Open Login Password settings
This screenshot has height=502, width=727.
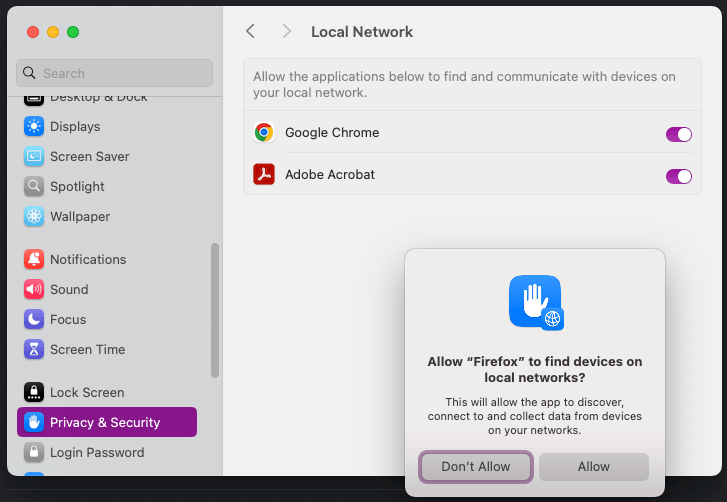click(97, 452)
